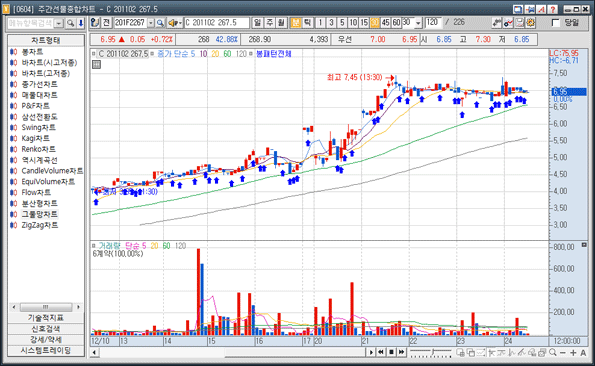Image resolution: width=595 pixels, height=366 pixels.
Task: Select Kagi차트 chart type
Action: (35, 138)
